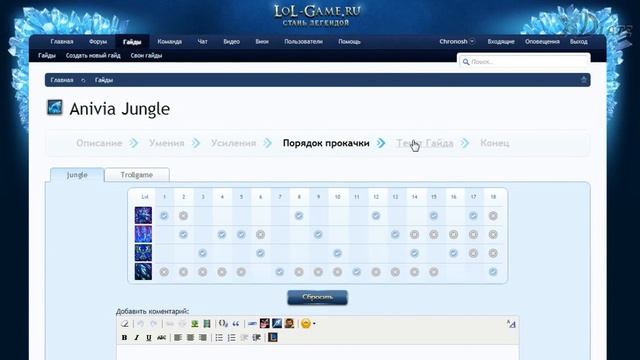640x360 pixels.
Task: Click the brown face portrait toolbar icon
Action: pos(289,323)
